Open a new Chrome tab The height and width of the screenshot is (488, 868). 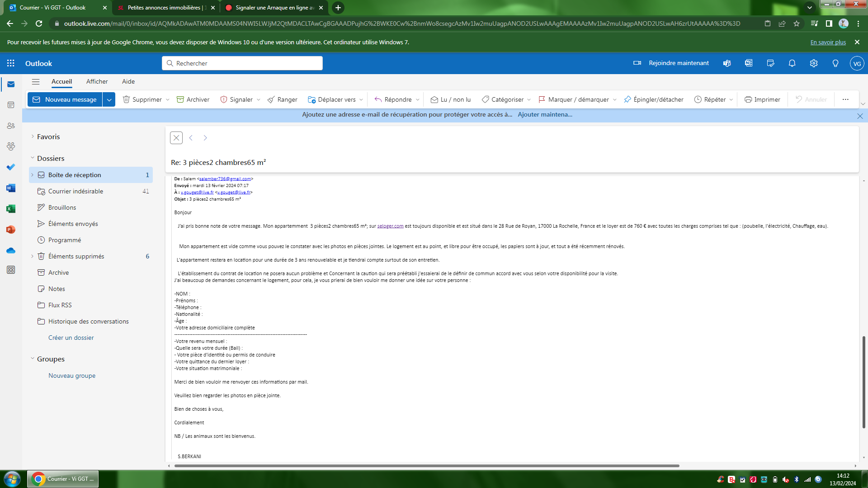(x=338, y=8)
